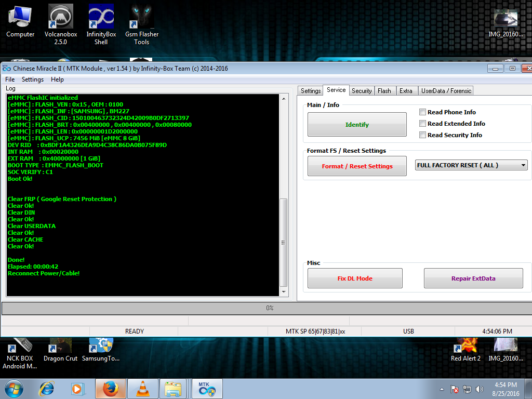This screenshot has width=532, height=399.
Task: Check Read Extended Info option
Action: (423, 124)
